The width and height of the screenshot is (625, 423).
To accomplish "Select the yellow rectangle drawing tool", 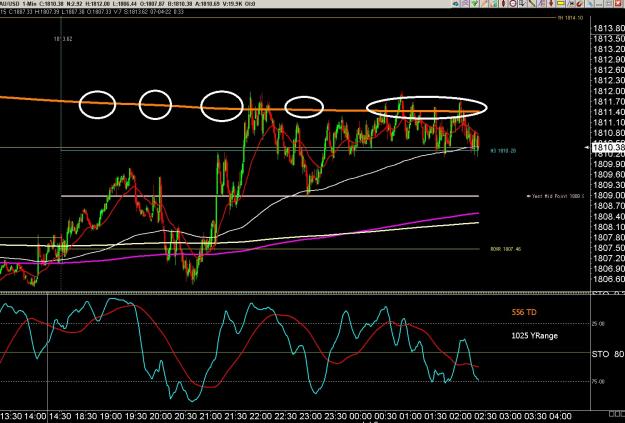I will tap(561, 4).
